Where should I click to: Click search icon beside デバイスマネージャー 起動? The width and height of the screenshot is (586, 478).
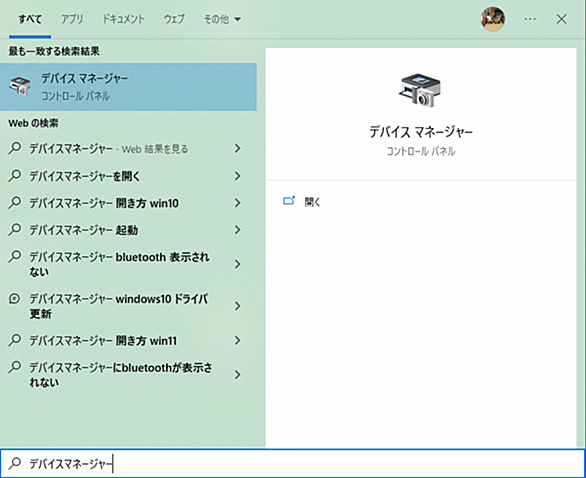tap(15, 229)
